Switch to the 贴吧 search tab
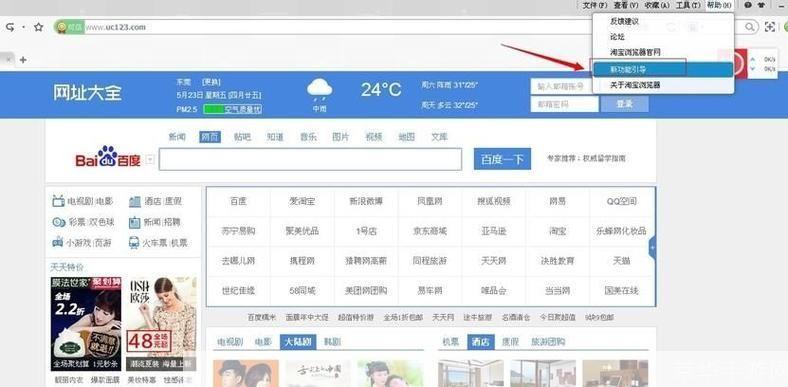788x387 pixels. click(242, 137)
